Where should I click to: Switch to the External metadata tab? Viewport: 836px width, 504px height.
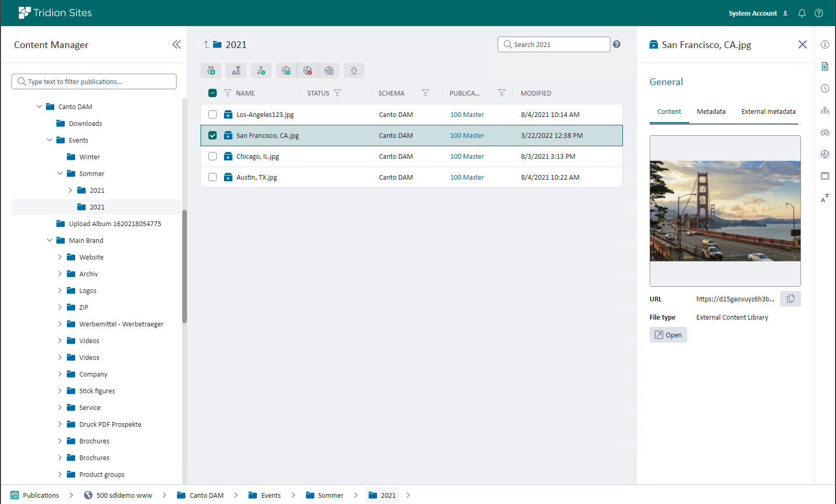tap(768, 111)
